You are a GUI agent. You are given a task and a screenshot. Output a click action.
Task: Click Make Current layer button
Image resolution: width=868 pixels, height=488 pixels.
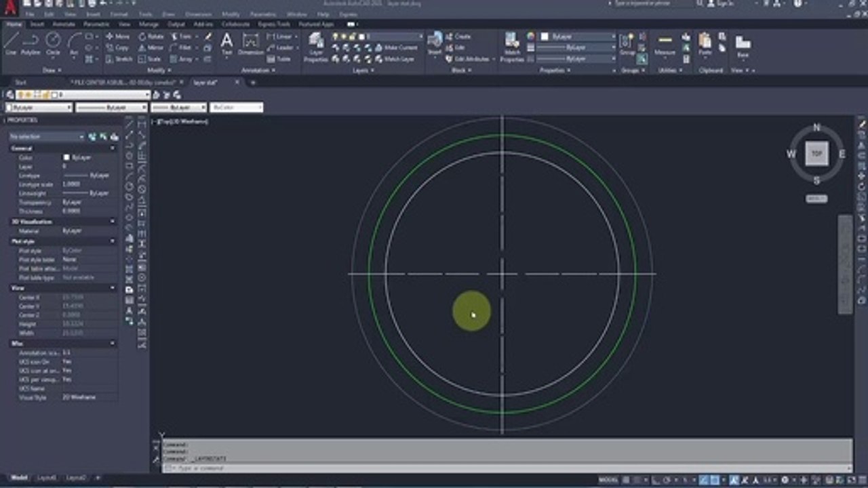[x=396, y=47]
